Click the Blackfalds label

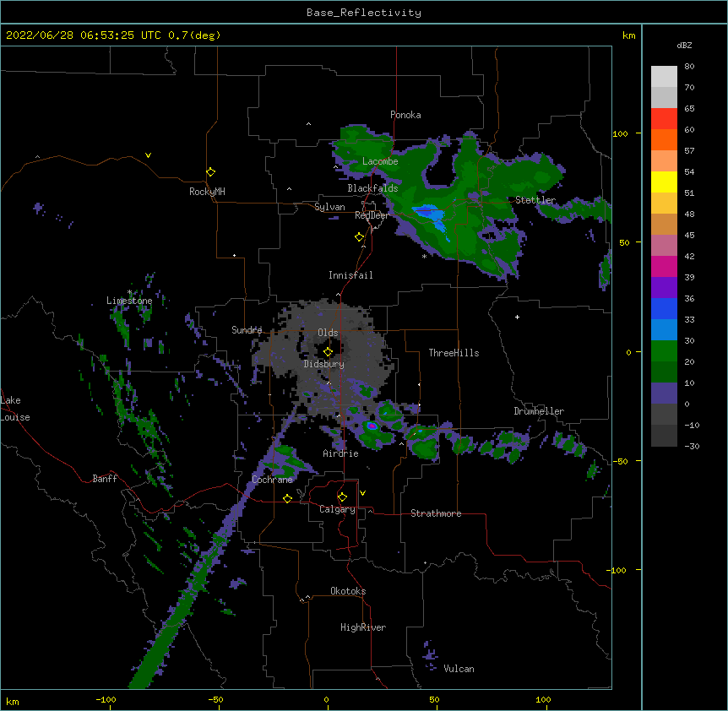372,188
